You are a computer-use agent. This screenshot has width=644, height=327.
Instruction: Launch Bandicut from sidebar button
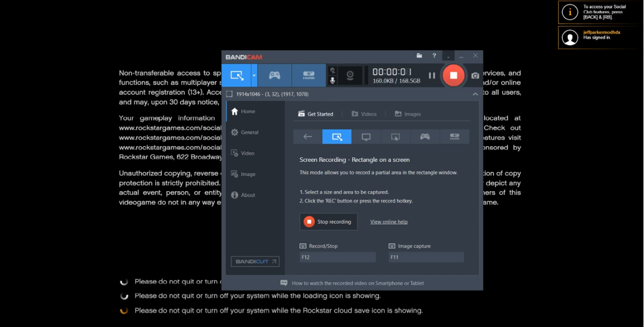click(x=255, y=262)
